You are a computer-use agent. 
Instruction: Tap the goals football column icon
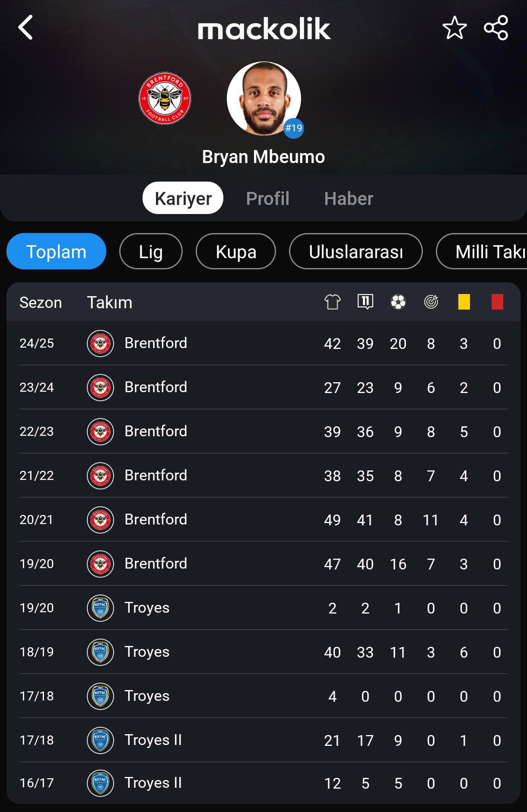[398, 302]
